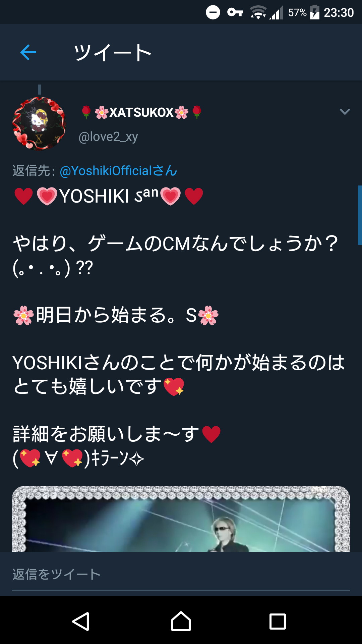This screenshot has height=644, width=362.
Task: Tap Android recent apps button
Action: pyautogui.click(x=278, y=622)
